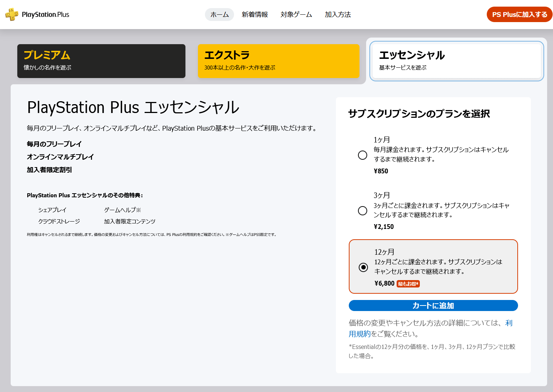Viewport: 553px width, 392px height.
Task: Click the ゲームヘルプ※ benefit text
Action: click(x=123, y=210)
